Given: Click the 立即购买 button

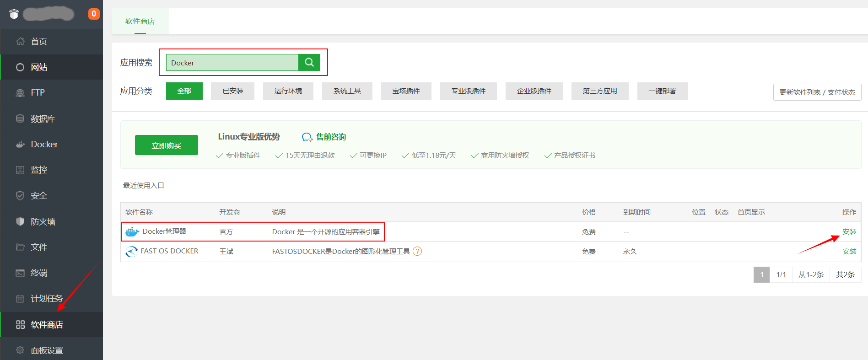Looking at the screenshot, I should pyautogui.click(x=167, y=145).
